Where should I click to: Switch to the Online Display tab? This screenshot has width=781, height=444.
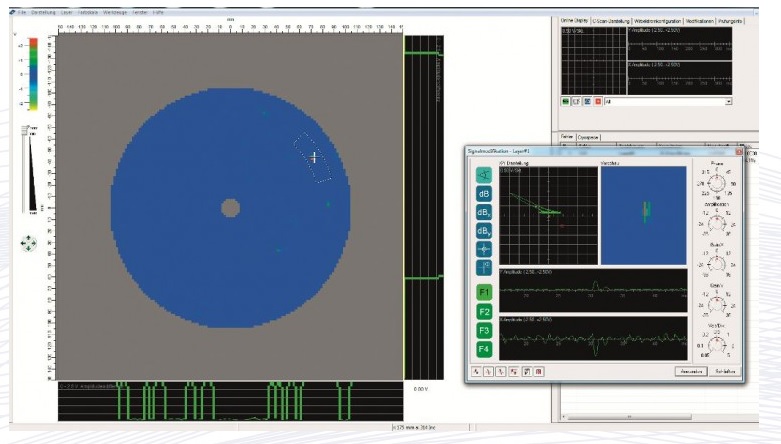(x=574, y=21)
